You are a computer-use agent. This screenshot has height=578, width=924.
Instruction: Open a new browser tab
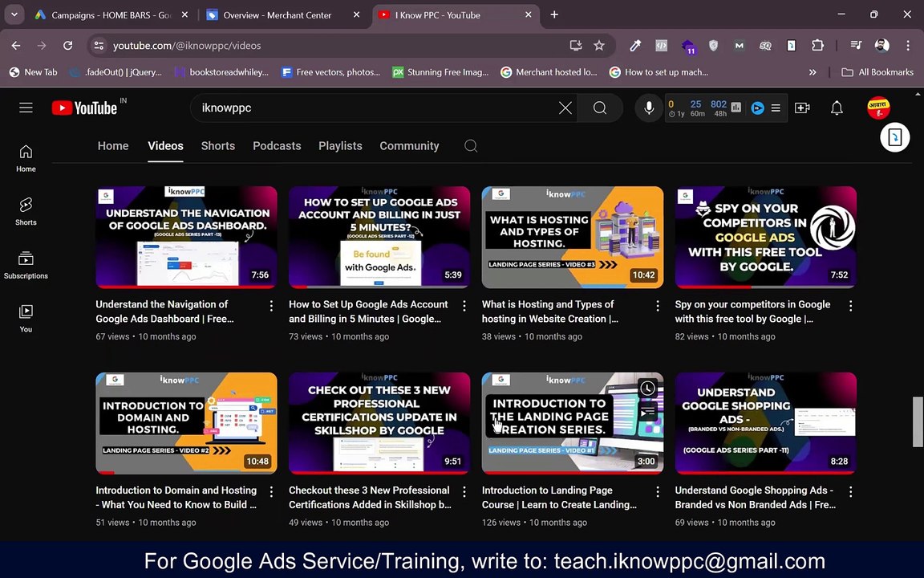(x=554, y=14)
